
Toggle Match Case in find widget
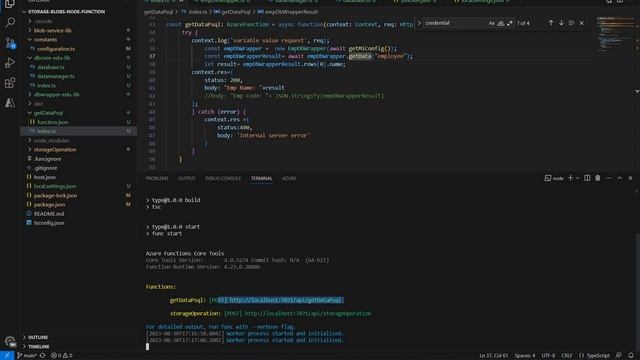click(x=491, y=23)
